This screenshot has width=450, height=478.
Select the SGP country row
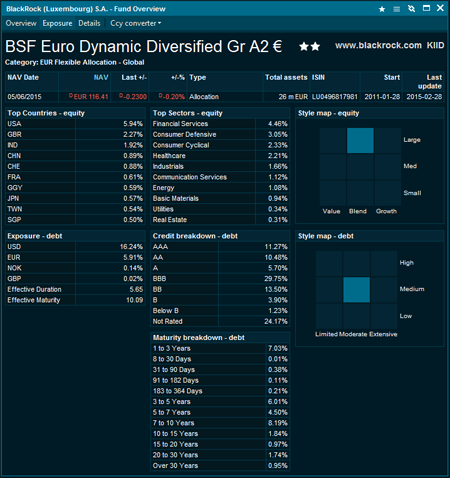point(75,220)
